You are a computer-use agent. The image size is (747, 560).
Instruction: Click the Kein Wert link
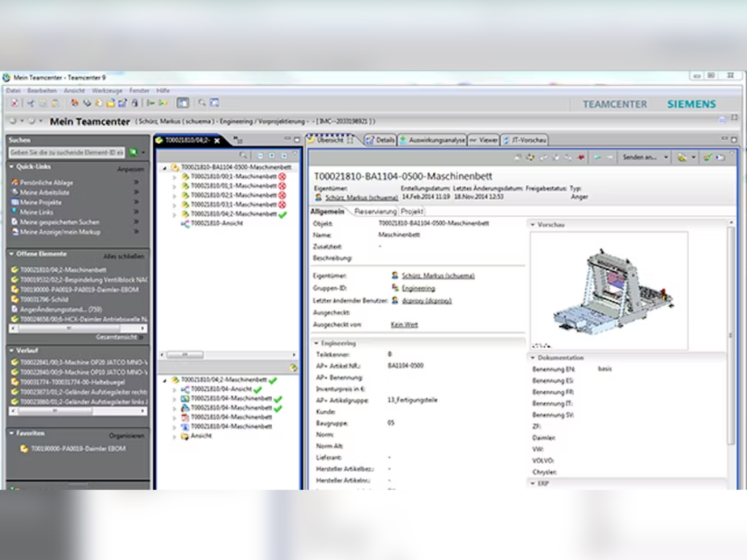coord(404,324)
